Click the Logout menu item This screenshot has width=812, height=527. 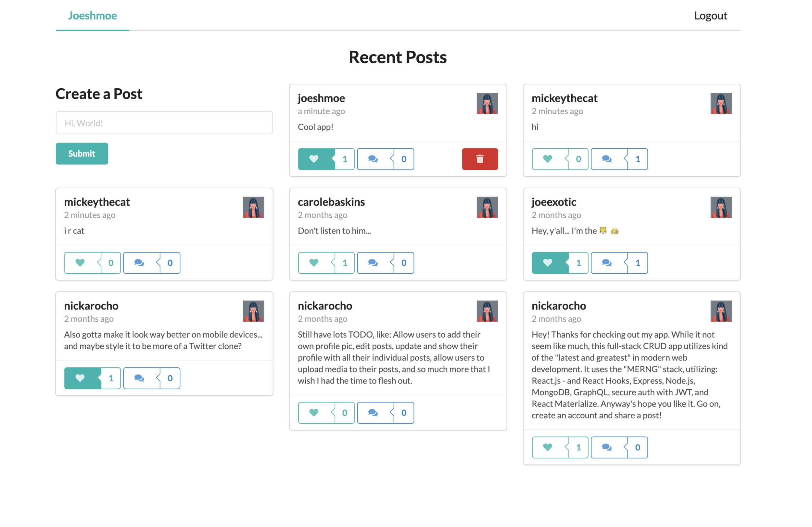click(710, 15)
